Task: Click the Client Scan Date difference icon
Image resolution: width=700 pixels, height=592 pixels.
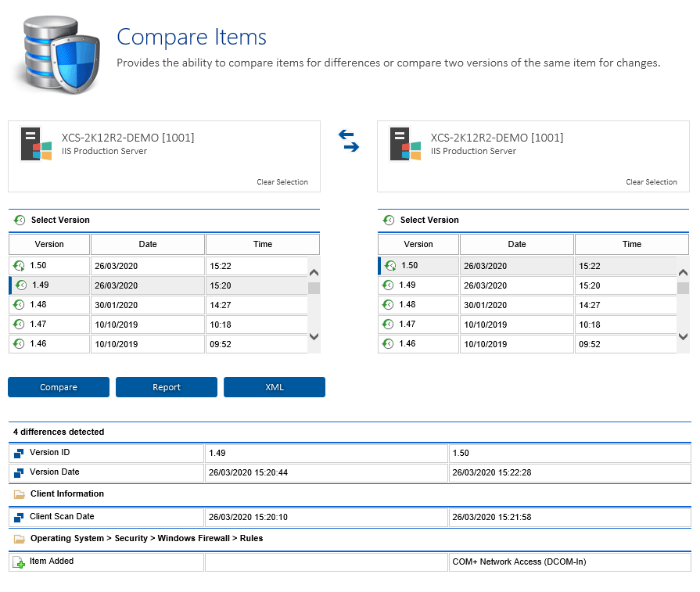Action: click(19, 518)
